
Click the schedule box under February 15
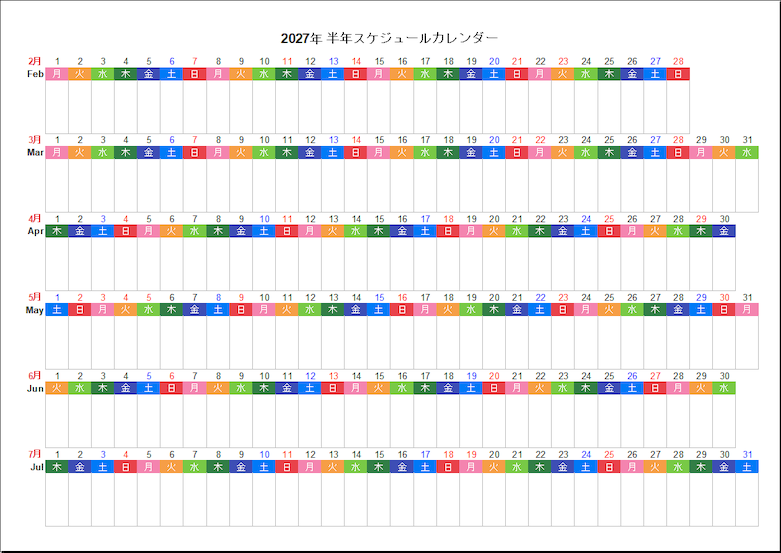(379, 107)
